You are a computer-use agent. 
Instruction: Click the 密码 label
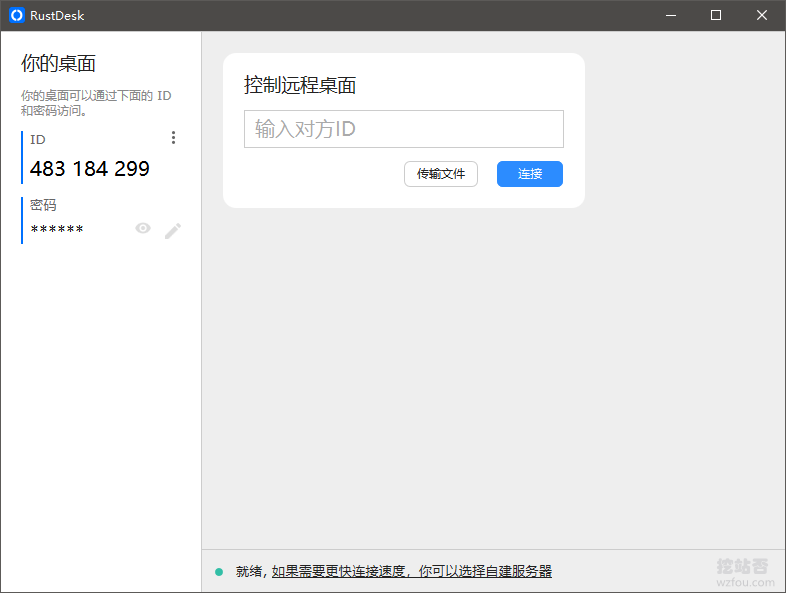[x=43, y=205]
